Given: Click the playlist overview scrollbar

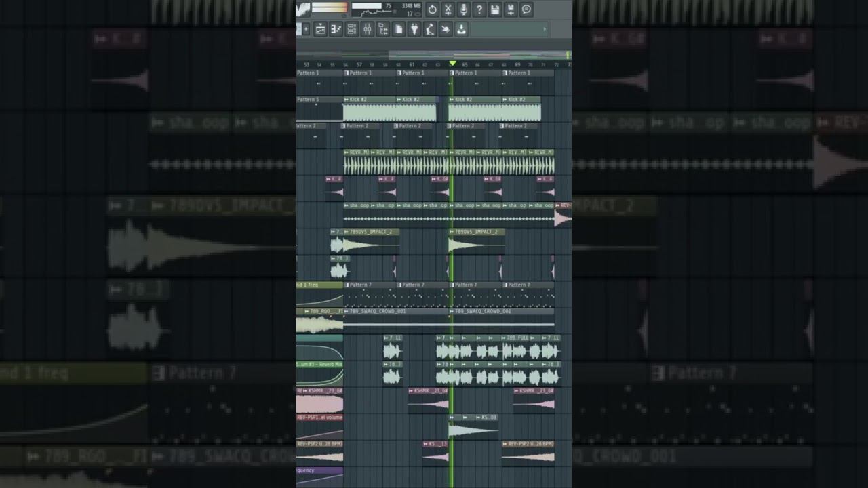Looking at the screenshot, I should click(433, 55).
